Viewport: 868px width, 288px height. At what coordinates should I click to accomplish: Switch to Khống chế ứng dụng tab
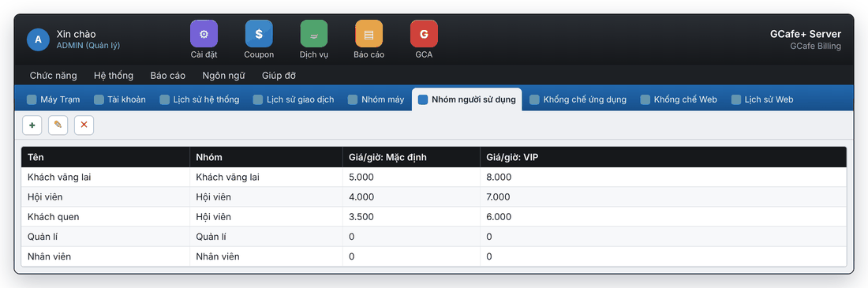pos(578,99)
